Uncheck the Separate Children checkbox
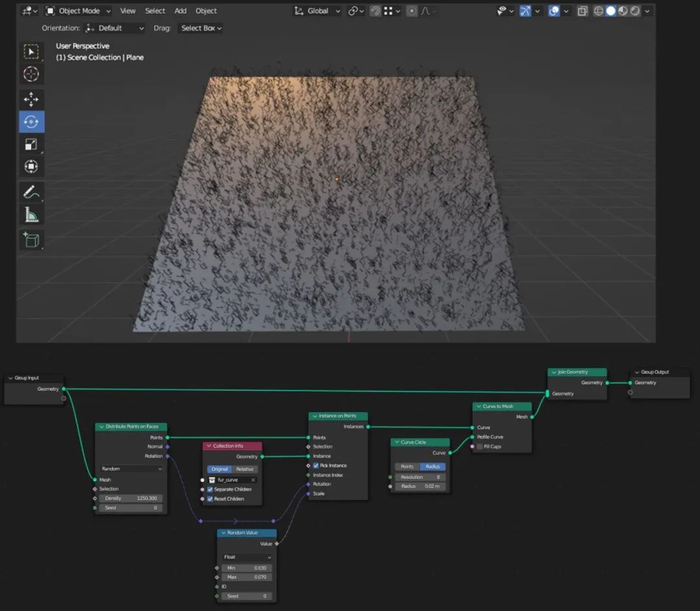 pyautogui.click(x=210, y=489)
